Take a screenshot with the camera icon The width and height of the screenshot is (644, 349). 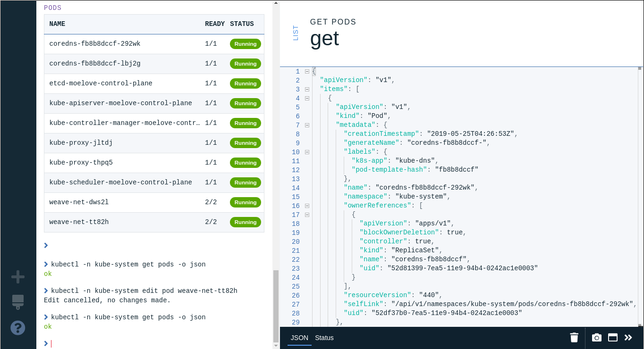(597, 338)
